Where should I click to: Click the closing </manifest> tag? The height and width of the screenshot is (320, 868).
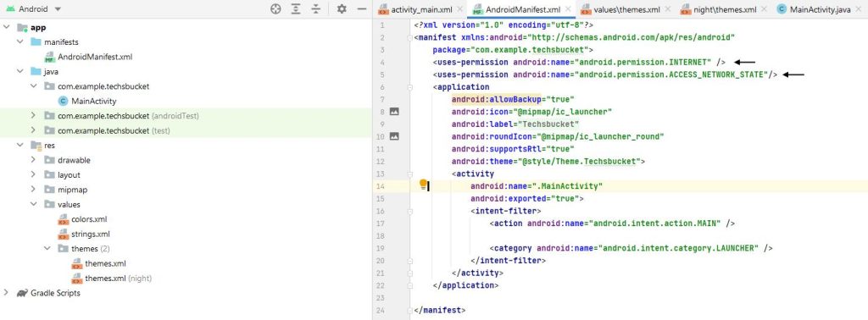coord(440,310)
